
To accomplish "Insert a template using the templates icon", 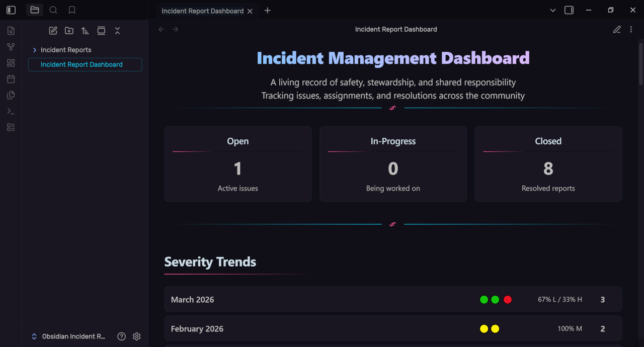I will pyautogui.click(x=11, y=95).
